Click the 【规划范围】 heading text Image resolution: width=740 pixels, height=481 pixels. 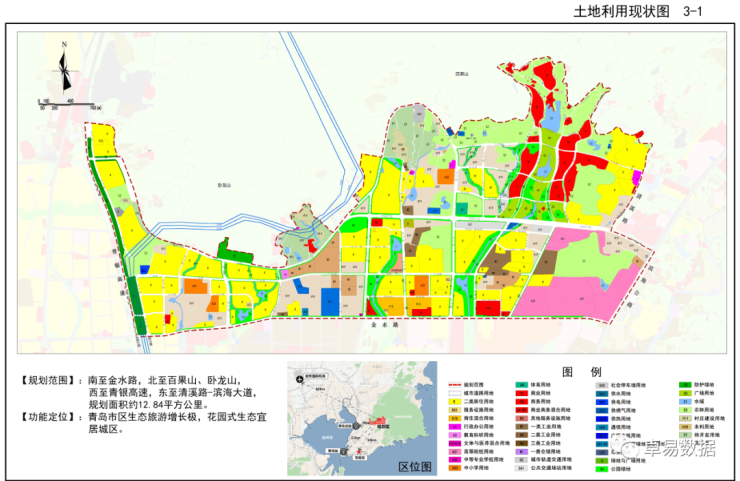(x=47, y=380)
